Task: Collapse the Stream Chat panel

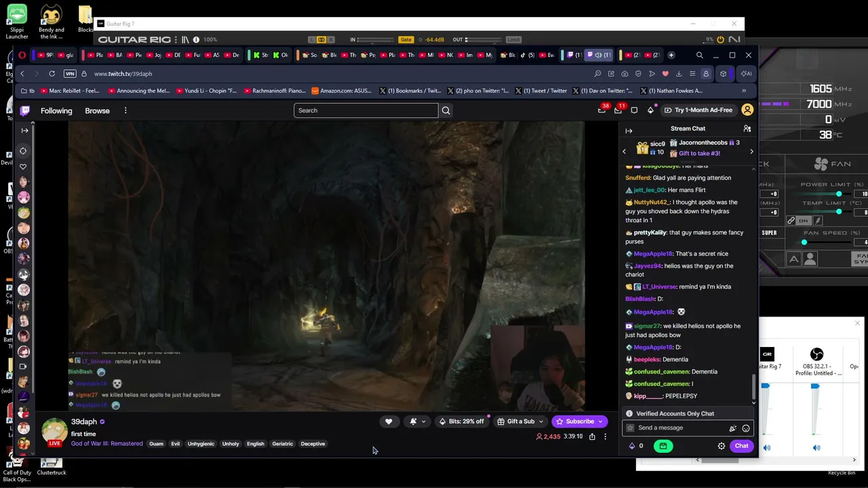Action: [x=629, y=131]
